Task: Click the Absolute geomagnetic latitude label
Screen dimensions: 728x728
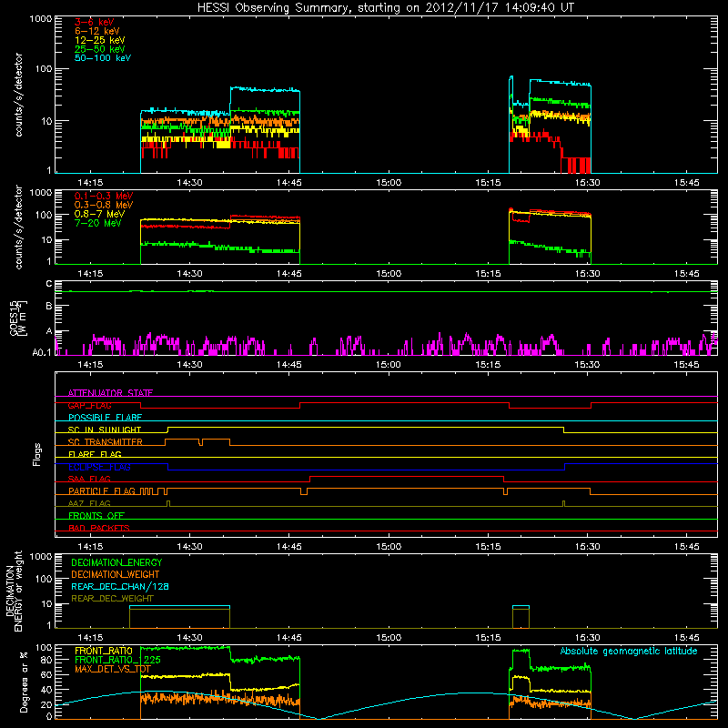Action: tap(629, 651)
